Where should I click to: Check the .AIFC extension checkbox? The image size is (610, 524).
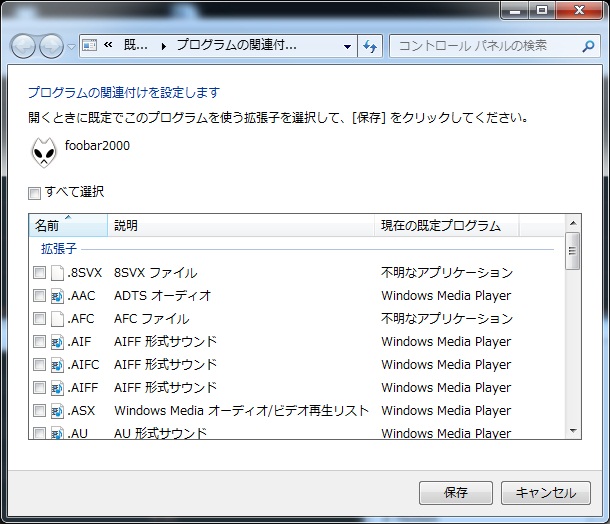(39, 364)
